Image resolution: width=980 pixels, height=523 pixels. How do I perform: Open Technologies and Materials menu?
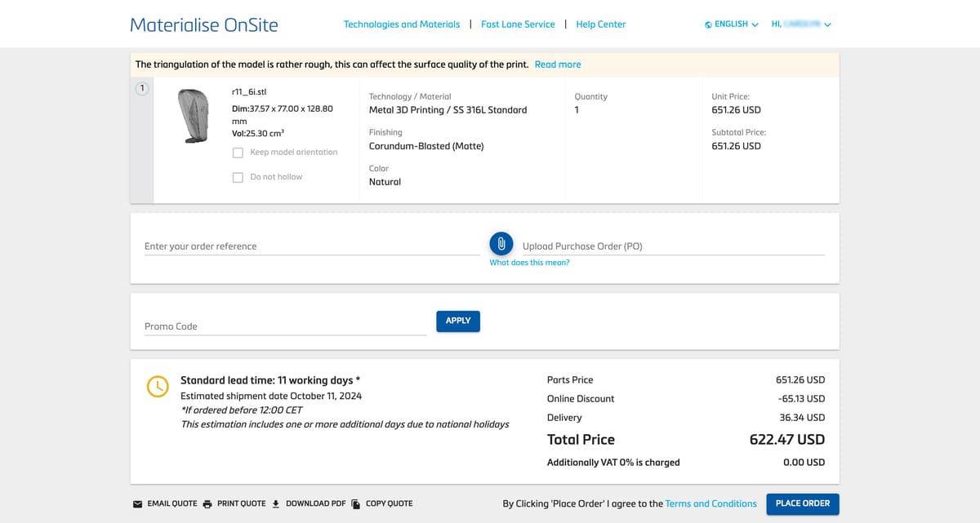[402, 24]
